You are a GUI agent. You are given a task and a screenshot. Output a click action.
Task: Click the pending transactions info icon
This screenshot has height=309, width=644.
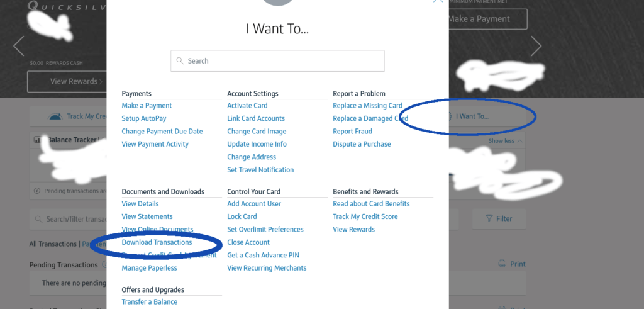tap(37, 191)
